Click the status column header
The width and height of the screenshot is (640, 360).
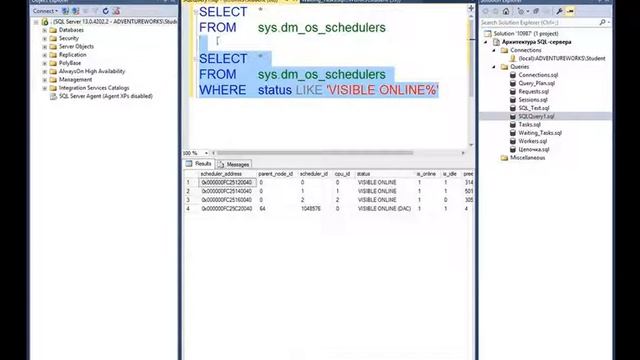pos(363,174)
